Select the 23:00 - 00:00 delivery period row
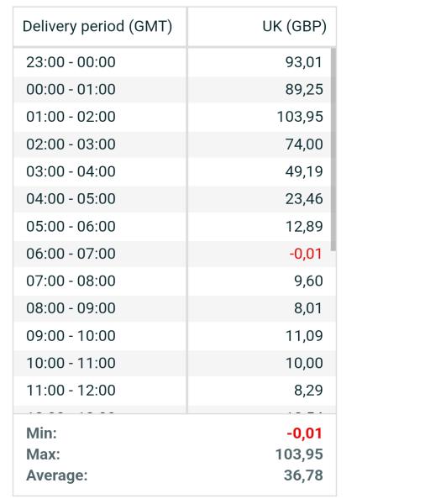 point(172,62)
